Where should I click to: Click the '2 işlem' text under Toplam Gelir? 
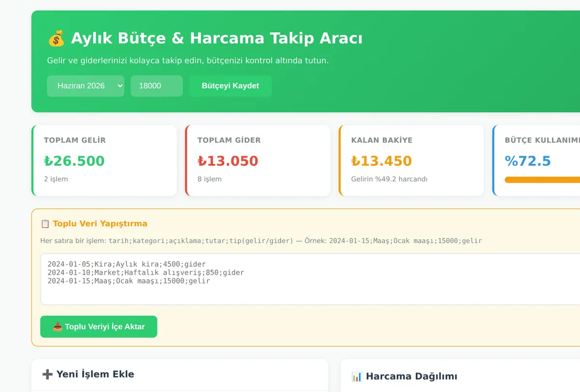(56, 179)
